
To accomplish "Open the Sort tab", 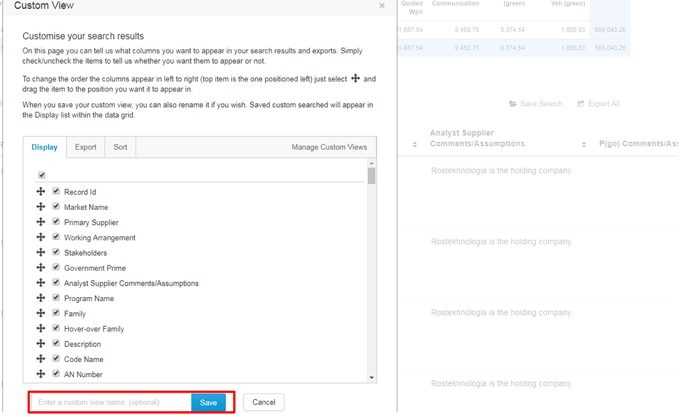I will tap(120, 147).
